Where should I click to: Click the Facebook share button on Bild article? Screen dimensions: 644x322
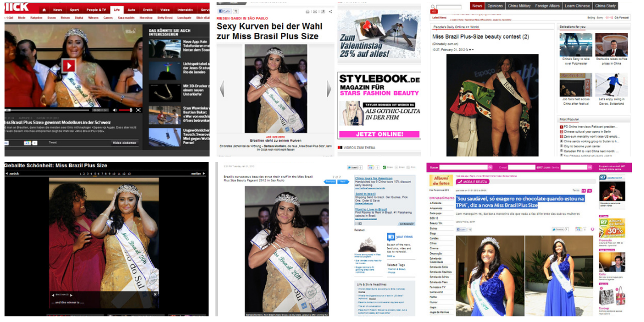click(225, 11)
